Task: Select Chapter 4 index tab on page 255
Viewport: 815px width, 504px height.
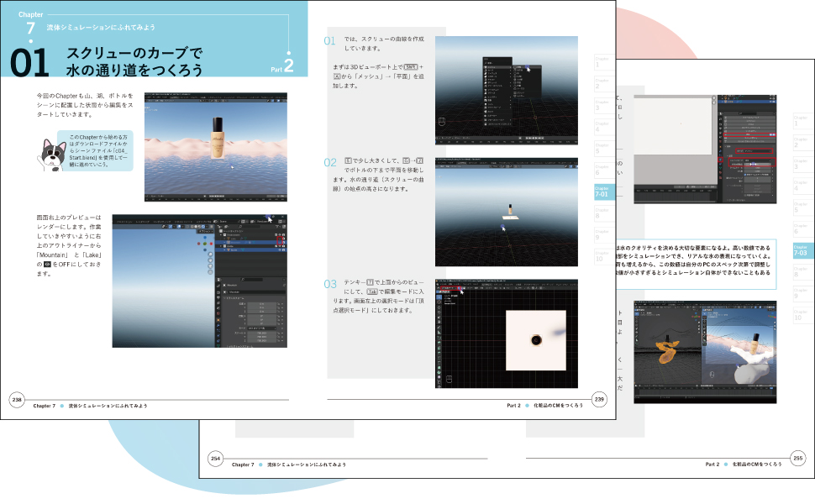Action: point(802,186)
